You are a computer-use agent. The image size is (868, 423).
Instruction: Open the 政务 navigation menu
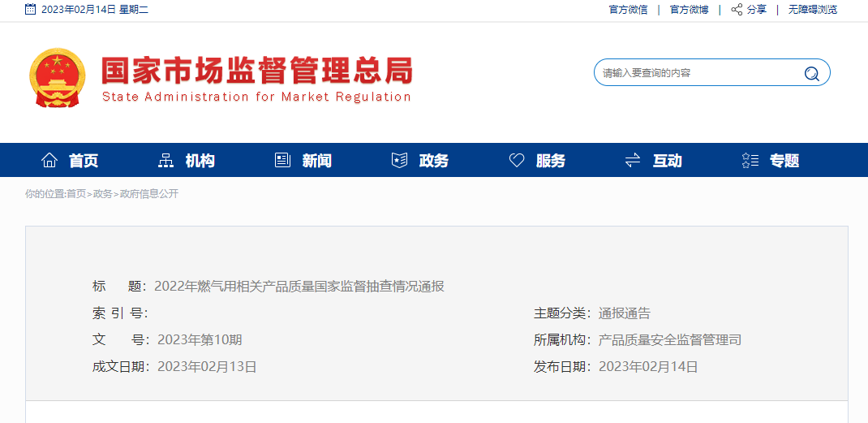click(x=434, y=161)
